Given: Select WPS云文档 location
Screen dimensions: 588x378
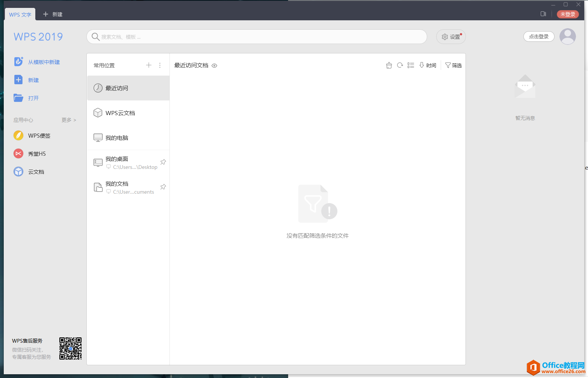Looking at the screenshot, I should [x=128, y=113].
